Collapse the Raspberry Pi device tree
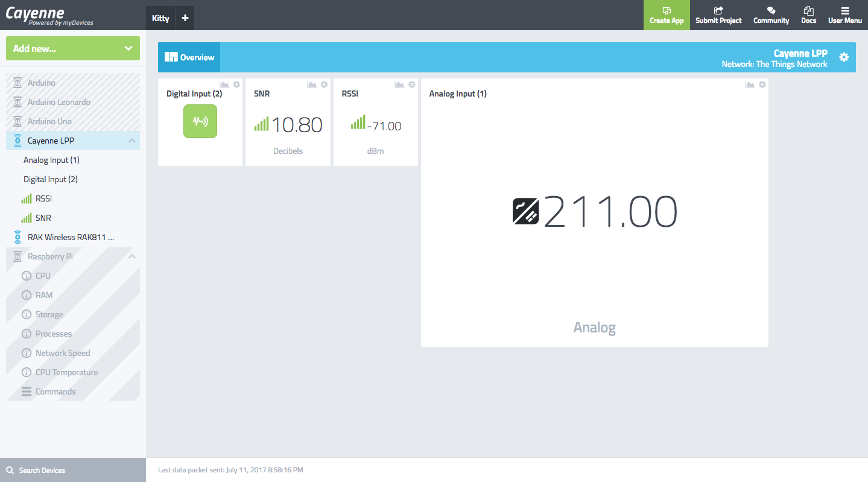Image resolution: width=868 pixels, height=482 pixels. 132,256
